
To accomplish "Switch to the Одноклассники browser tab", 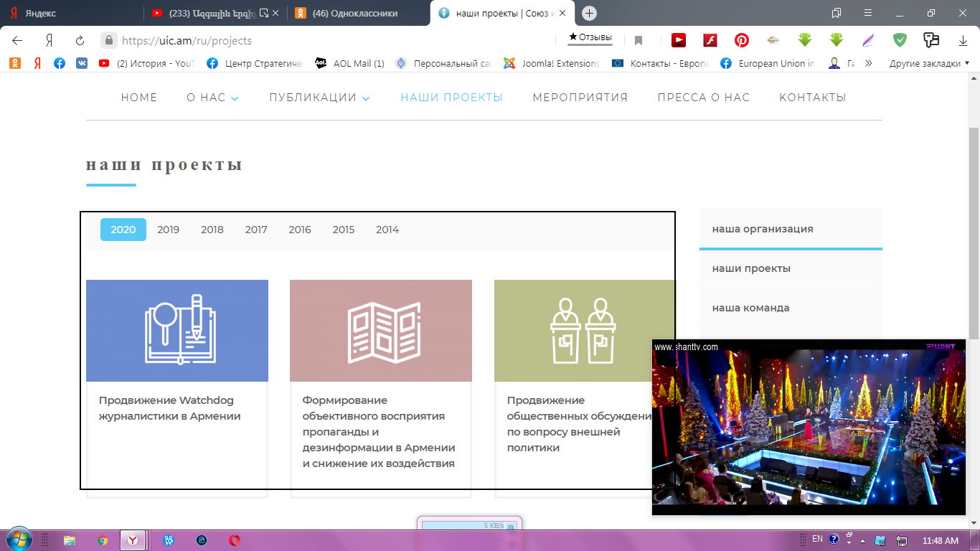I will [355, 13].
